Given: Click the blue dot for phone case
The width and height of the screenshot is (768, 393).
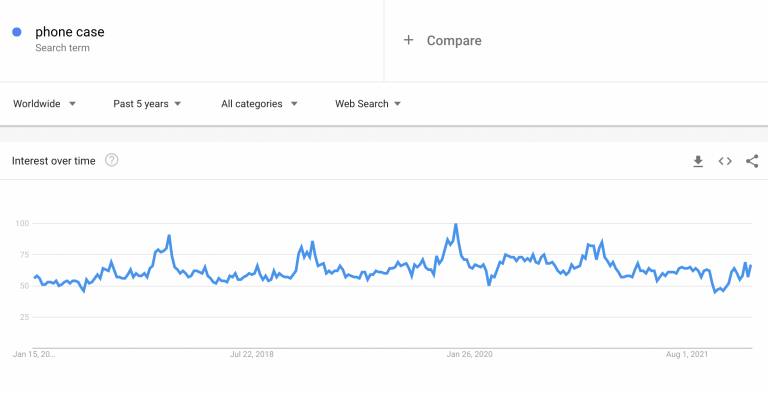Looking at the screenshot, I should [17, 32].
